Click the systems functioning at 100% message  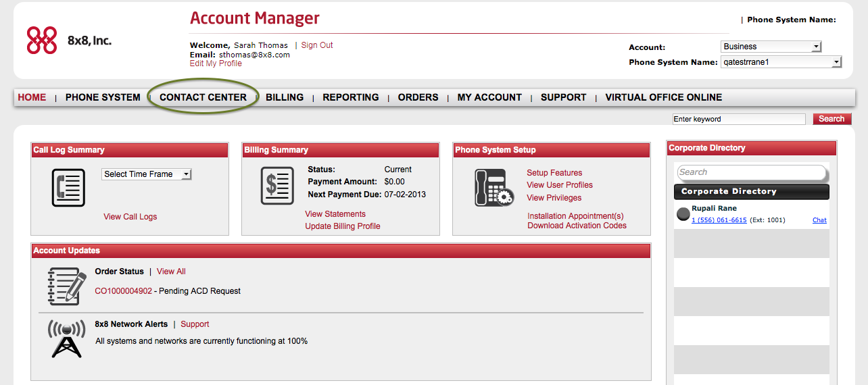201,341
